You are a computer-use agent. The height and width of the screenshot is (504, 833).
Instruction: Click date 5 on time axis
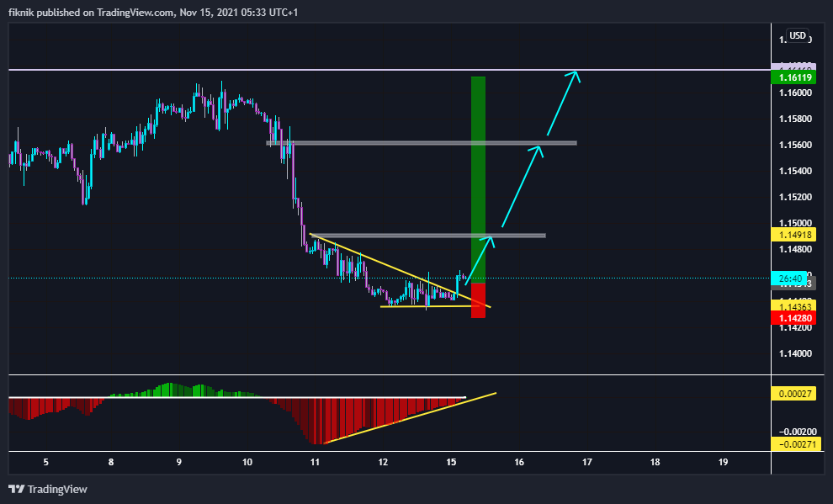tap(45, 462)
